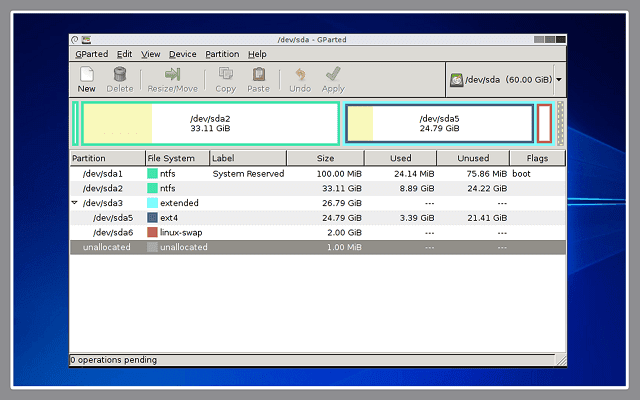Click the 0 operations pending status text

tap(113, 360)
